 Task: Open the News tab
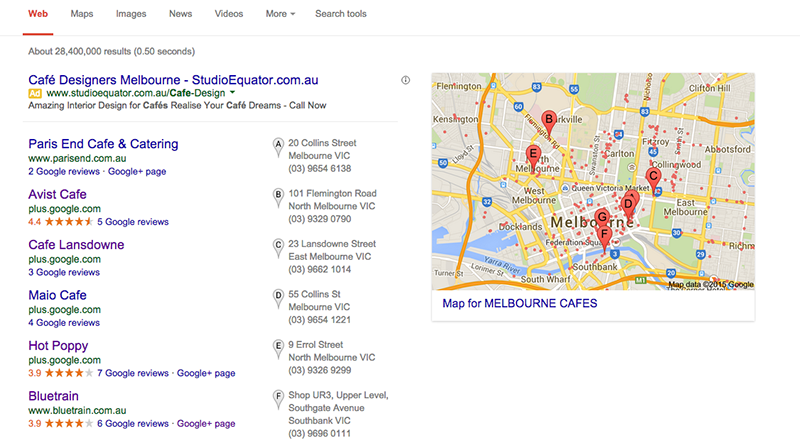[x=181, y=14]
